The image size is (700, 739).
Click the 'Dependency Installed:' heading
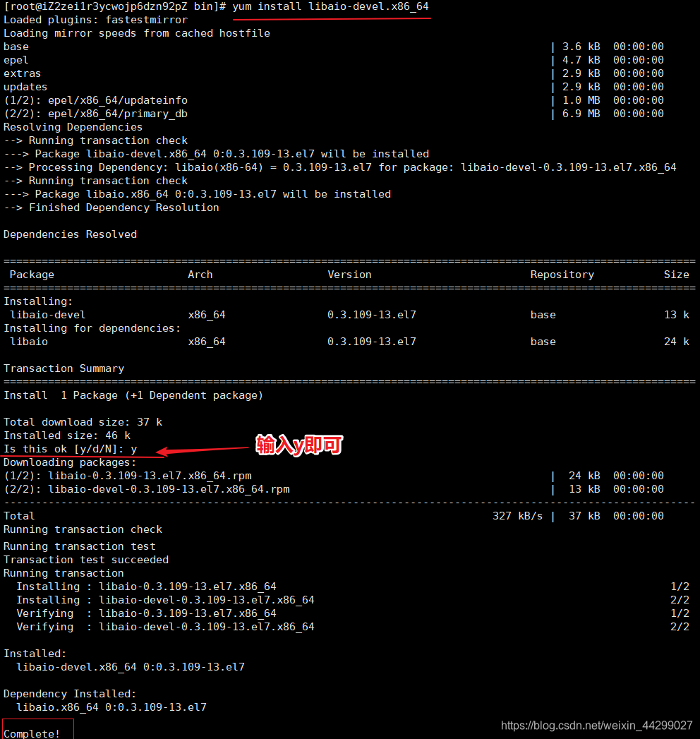[70, 694]
